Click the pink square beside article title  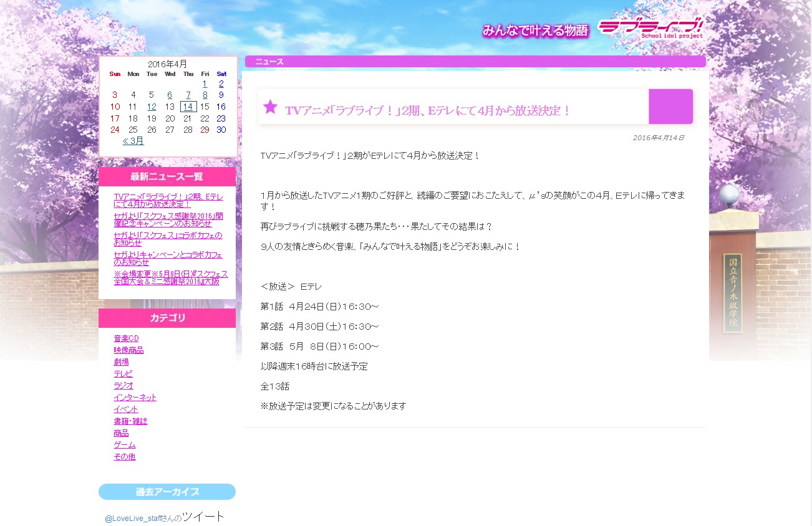[x=670, y=107]
